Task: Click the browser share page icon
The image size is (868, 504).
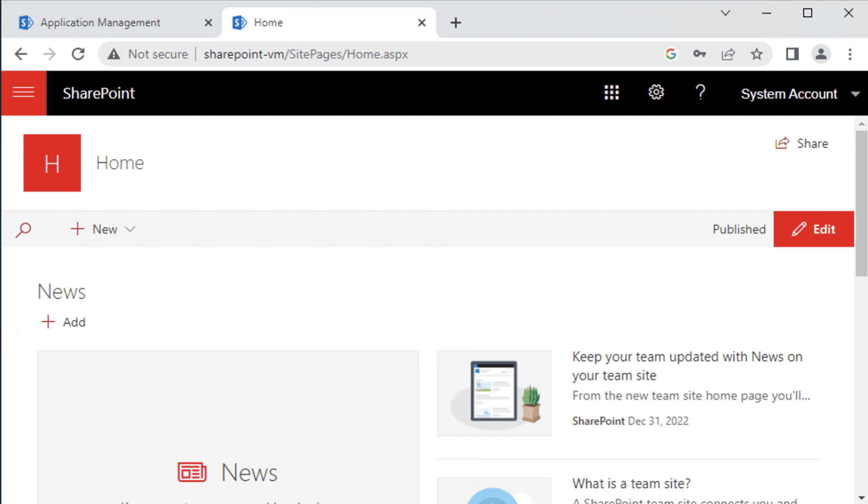Action: coord(728,54)
